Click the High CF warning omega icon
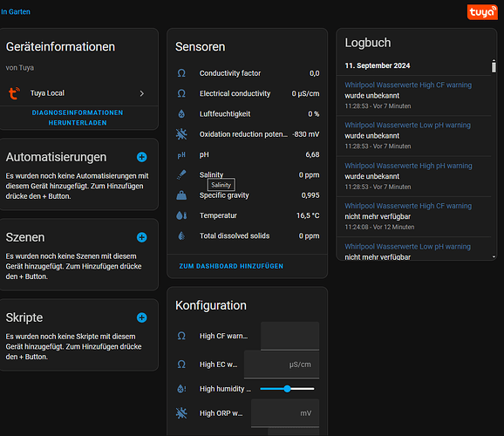 (181, 336)
